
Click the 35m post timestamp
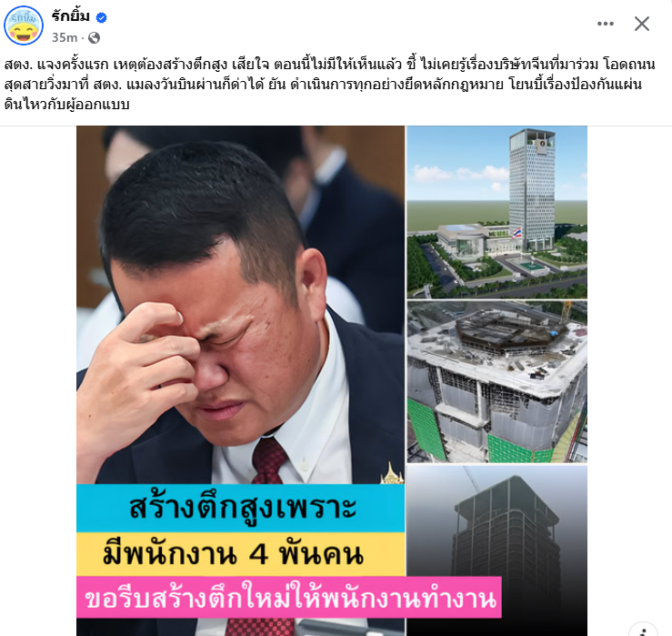(65, 37)
